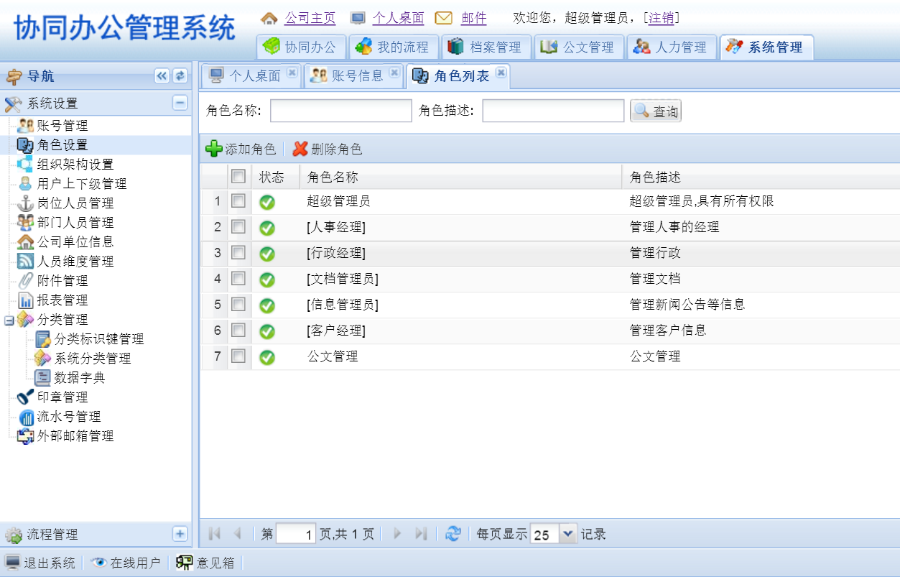
Task: Click inside the 角色名称 input field
Action: pyautogui.click(x=340, y=110)
